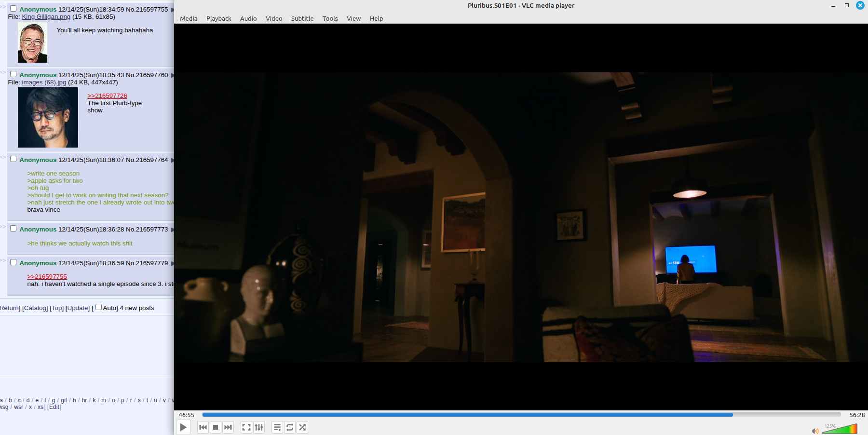The image size is (868, 435).
Task: Go to the hr board link
Action: 84,400
